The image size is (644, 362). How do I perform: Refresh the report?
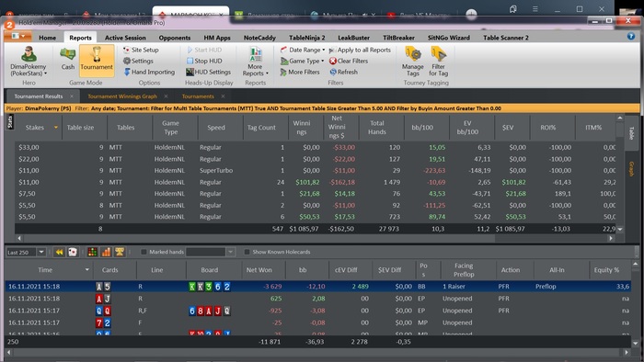click(344, 72)
